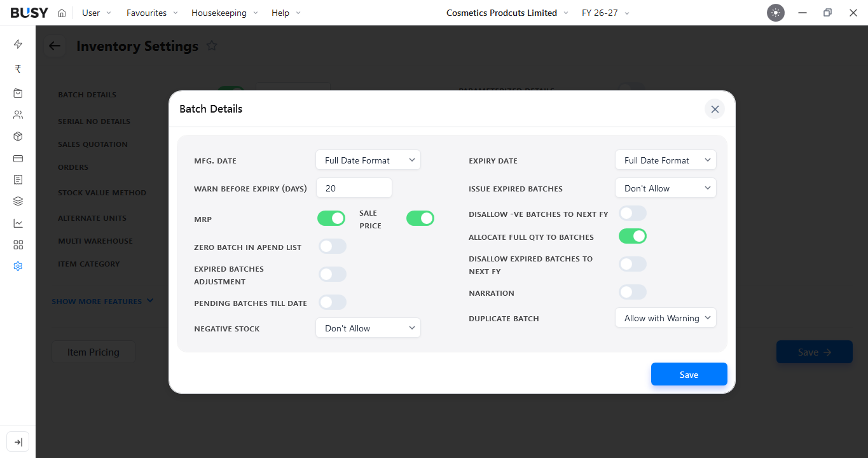Screen dimensions: 868x458
Task: Click the BUSY logo
Action: click(x=29, y=13)
